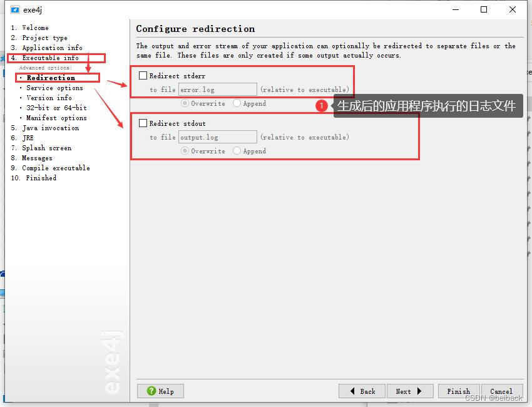Screen dimensions: 532x407
Task: Click the output.log file field
Action: pos(217,137)
